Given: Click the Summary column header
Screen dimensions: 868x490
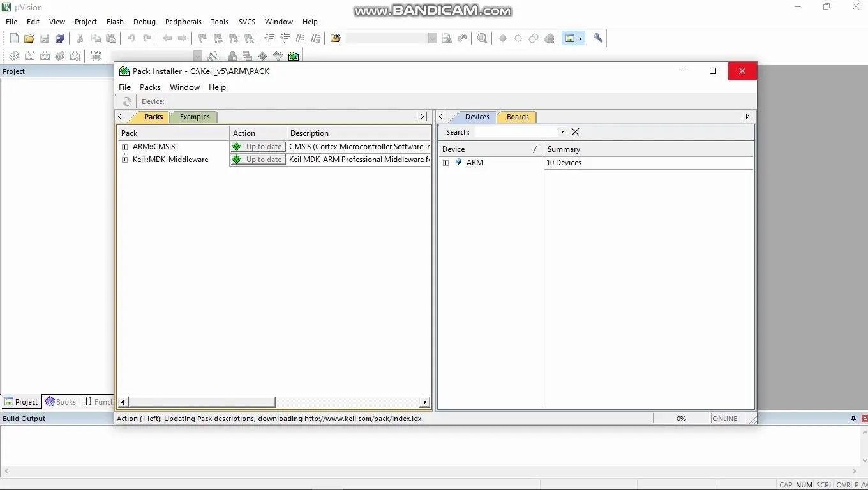Looking at the screenshot, I should [x=648, y=149].
